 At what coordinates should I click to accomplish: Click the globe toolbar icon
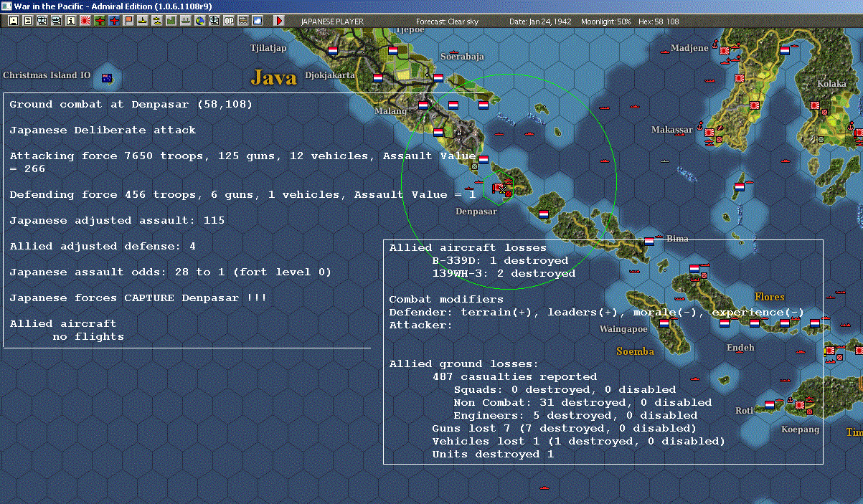pos(200,21)
